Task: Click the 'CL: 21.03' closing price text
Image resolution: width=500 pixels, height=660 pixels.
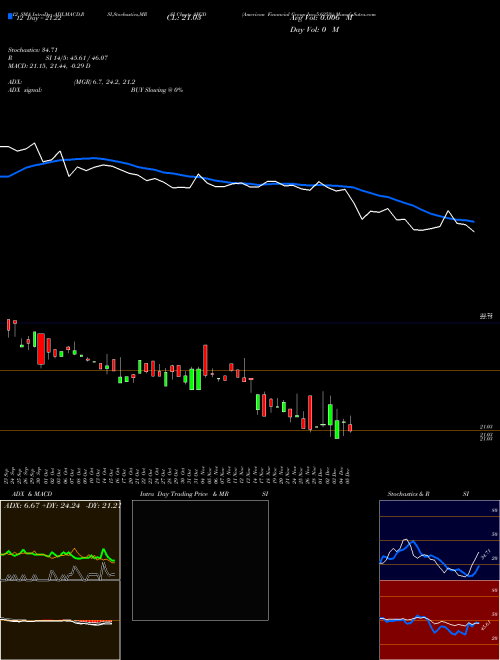Action: tap(184, 18)
